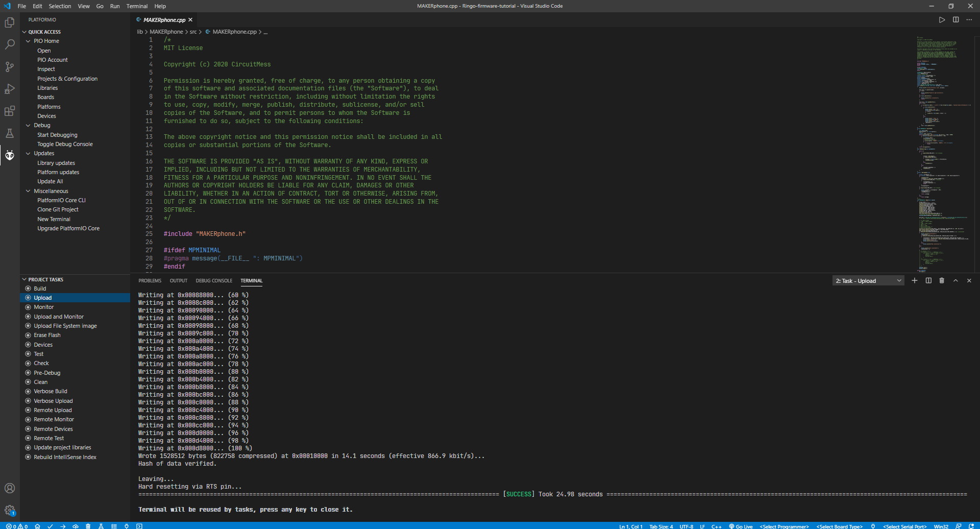Viewport: 980px width, 529px height.
Task: Switch to the Problems tab
Action: coord(150,280)
